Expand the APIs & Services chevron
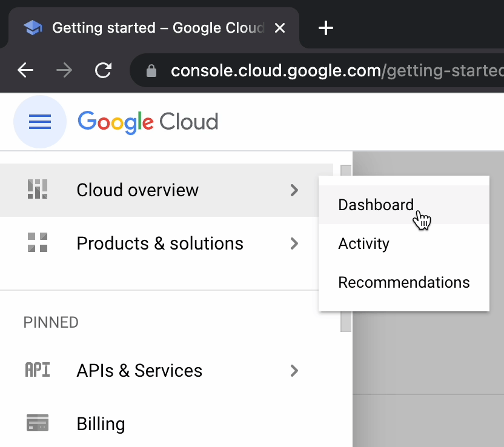This screenshot has width=504, height=447. [x=294, y=371]
